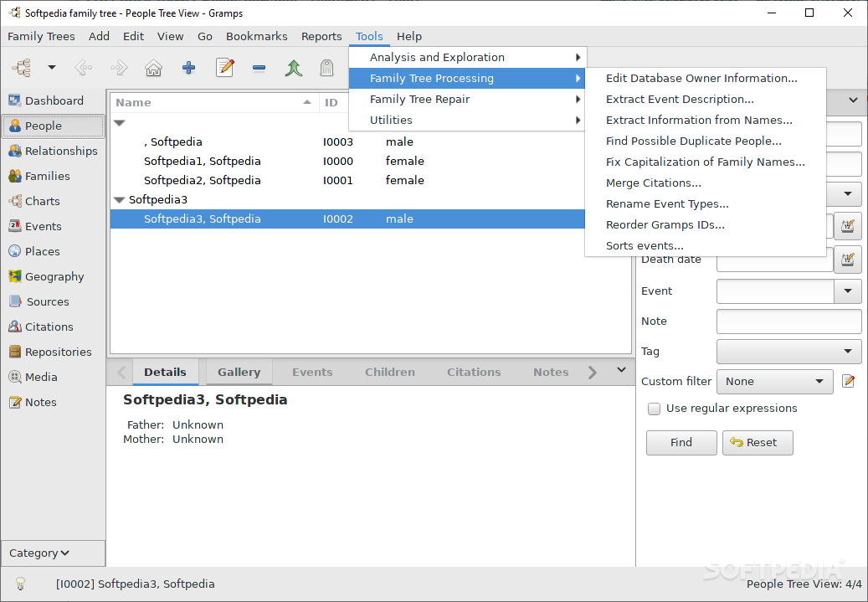Choose Merge Citations menu item
868x602 pixels.
706,183
